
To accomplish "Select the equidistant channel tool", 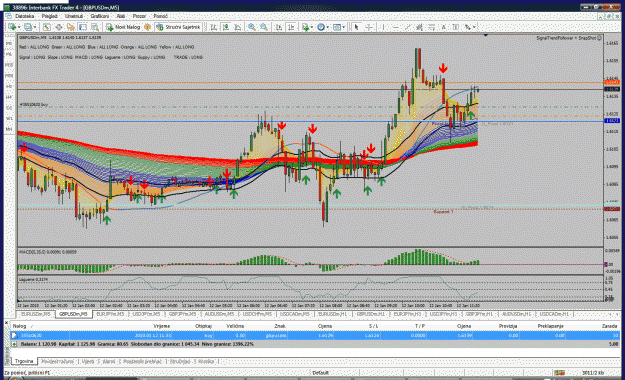I will [x=419, y=27].
